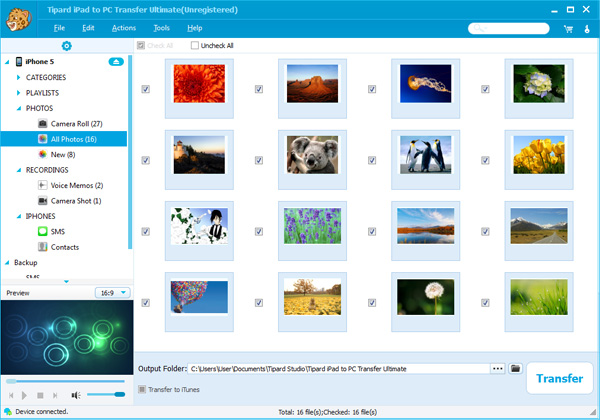Screen dimensions: 600x420
Task: Open the File menu
Action: tap(59, 28)
